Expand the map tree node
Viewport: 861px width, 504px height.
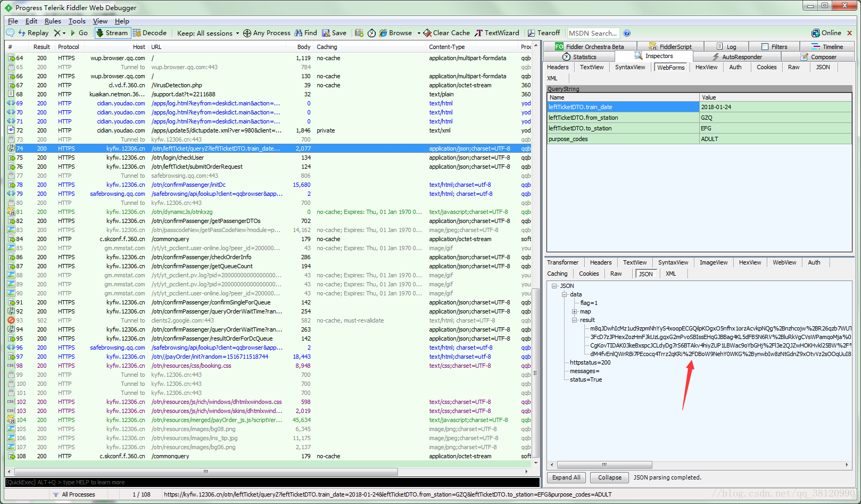coord(575,311)
